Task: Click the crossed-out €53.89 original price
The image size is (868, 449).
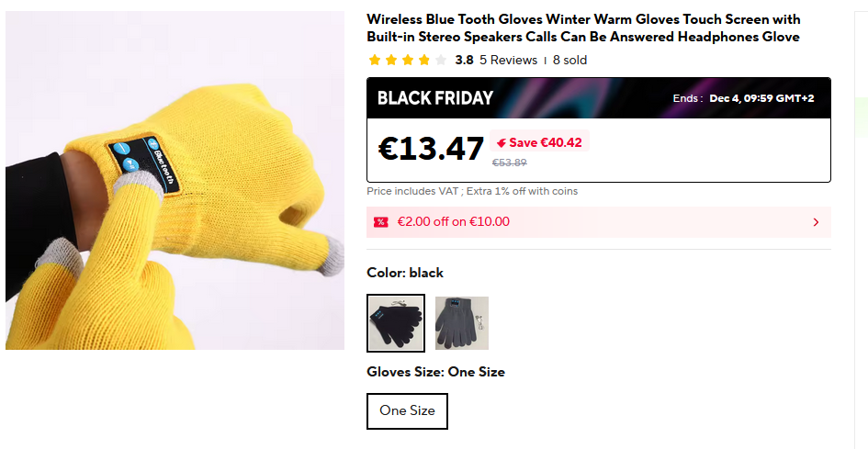Action: (x=510, y=163)
